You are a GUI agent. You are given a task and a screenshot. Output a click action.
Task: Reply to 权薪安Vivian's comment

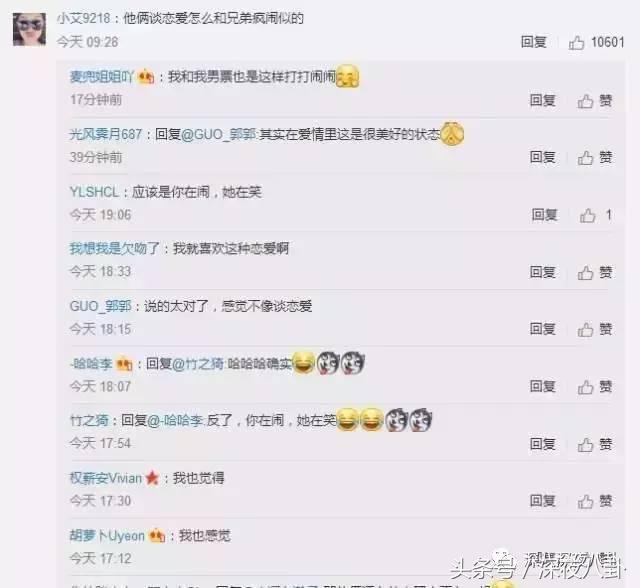(542, 501)
